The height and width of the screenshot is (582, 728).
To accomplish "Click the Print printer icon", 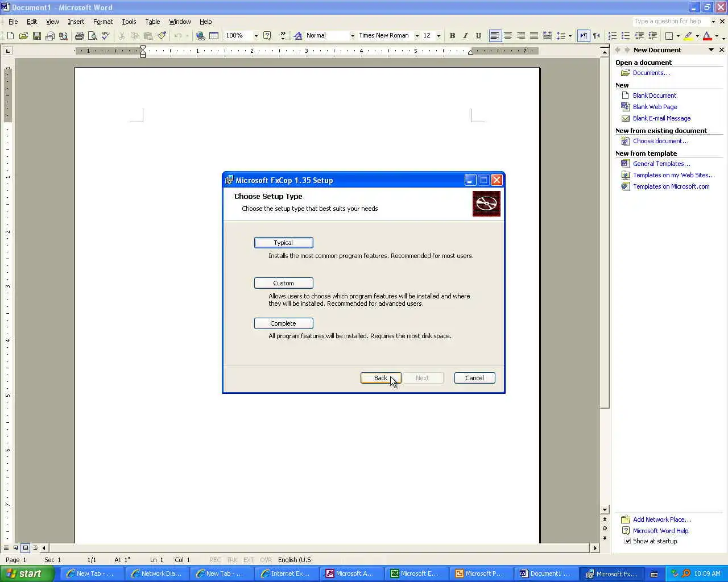I will (x=79, y=36).
